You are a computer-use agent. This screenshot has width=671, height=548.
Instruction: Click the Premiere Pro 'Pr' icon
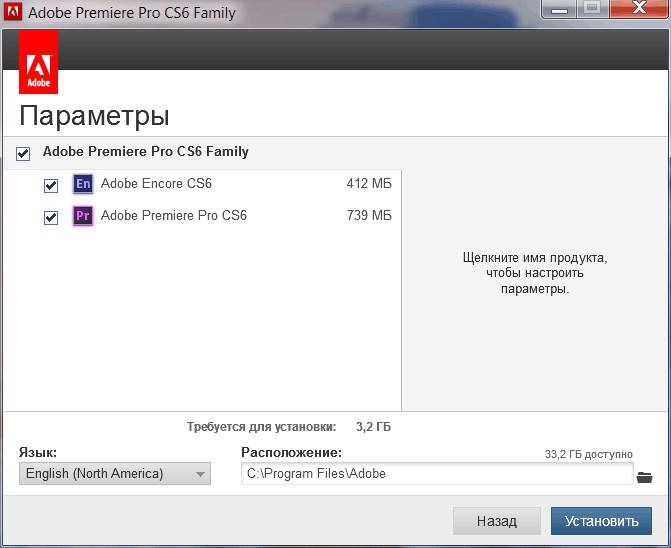[x=83, y=216]
